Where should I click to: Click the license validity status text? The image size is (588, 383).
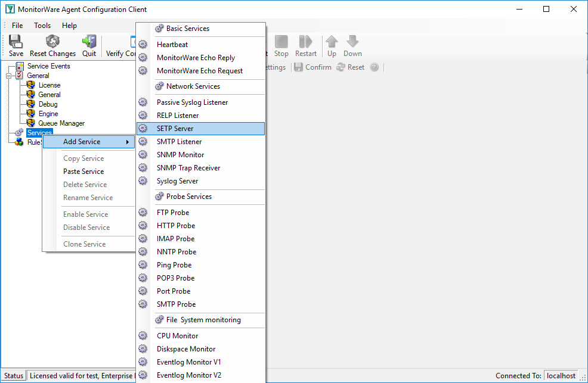coord(82,375)
